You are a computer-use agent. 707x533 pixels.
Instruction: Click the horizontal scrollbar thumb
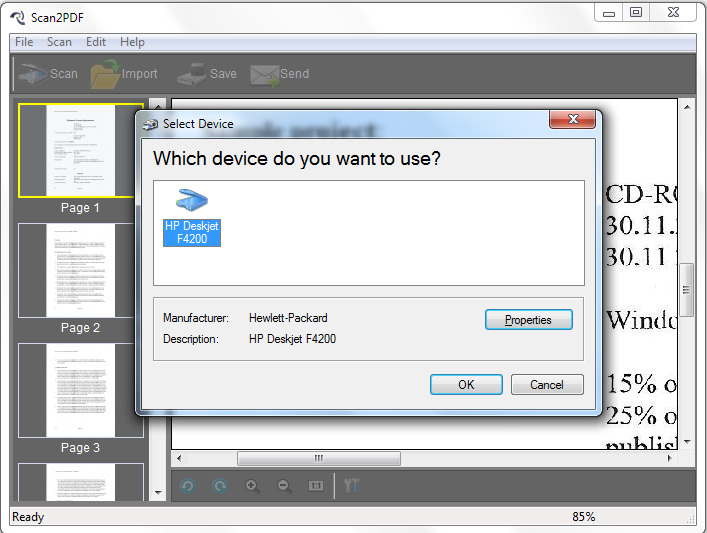319,459
